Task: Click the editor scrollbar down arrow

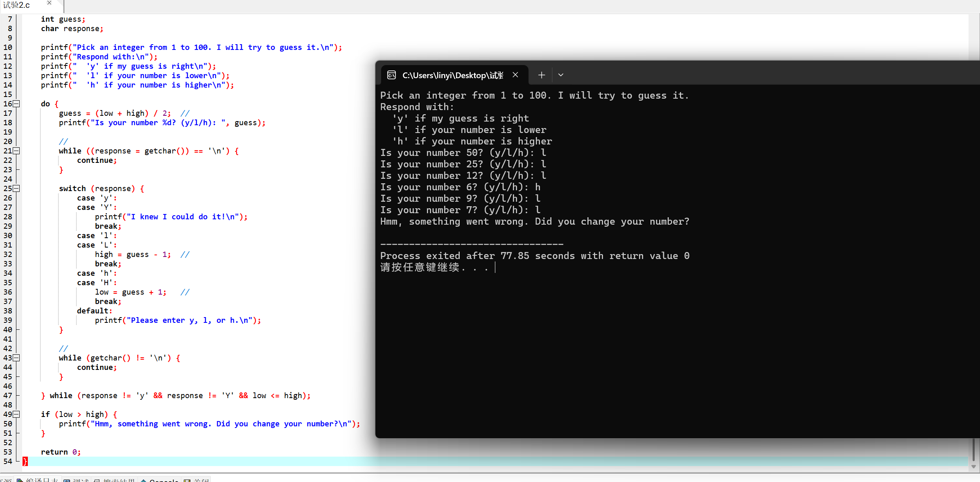Action: [x=973, y=467]
